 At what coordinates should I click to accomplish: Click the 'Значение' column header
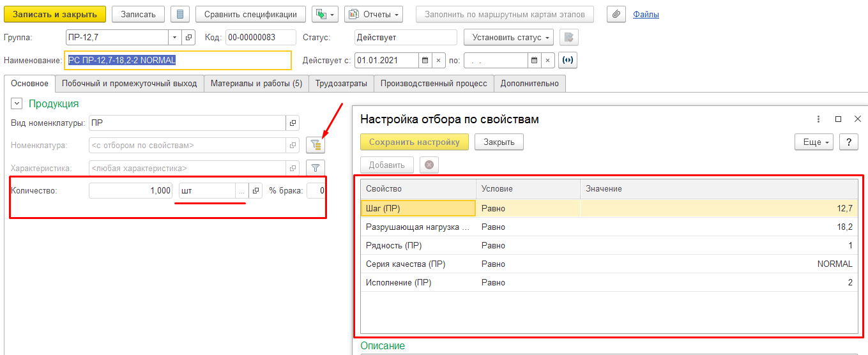719,189
